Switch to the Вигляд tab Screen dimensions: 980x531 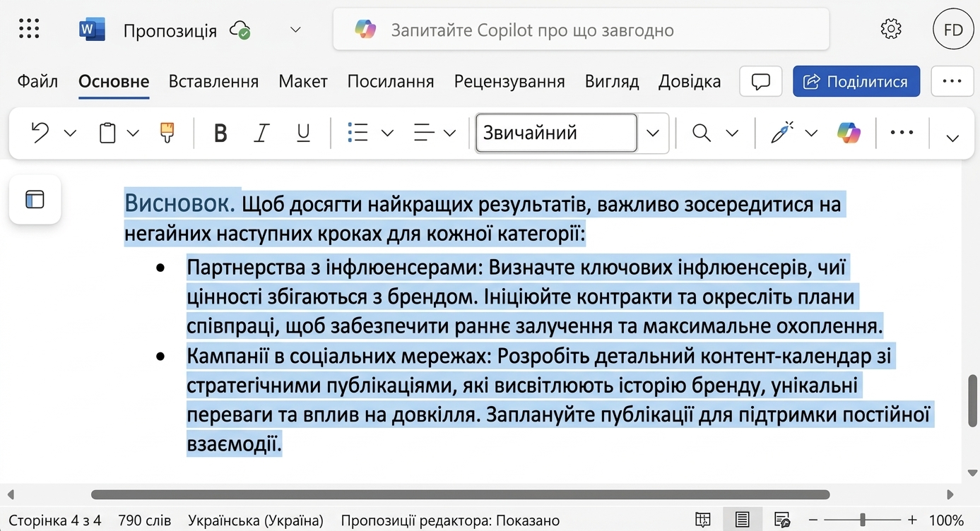[612, 81]
